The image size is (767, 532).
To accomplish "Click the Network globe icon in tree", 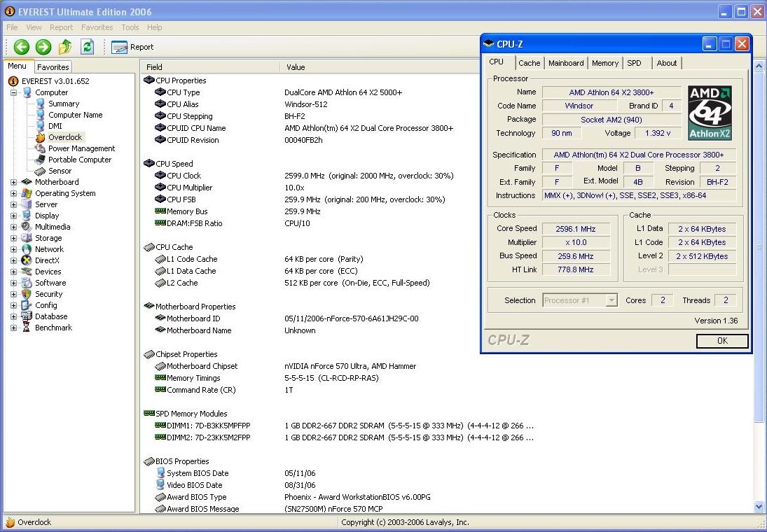I will point(27,249).
